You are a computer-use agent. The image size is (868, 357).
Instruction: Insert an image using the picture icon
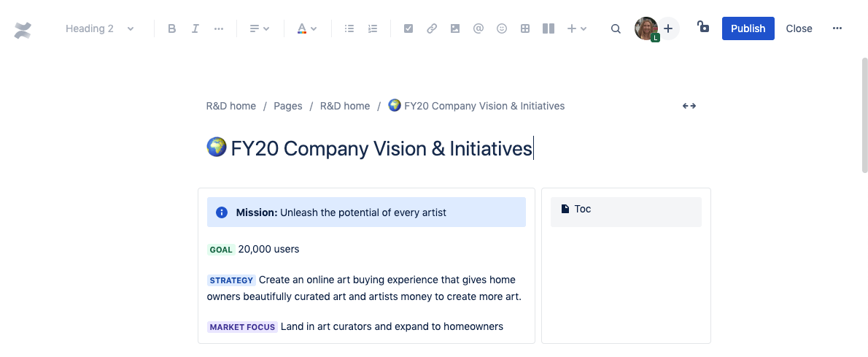(x=455, y=28)
